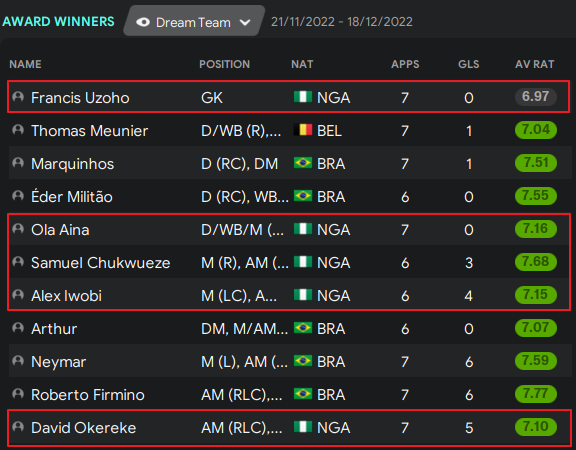Click the chevron arrow next to Dream Team

[x=245, y=23]
